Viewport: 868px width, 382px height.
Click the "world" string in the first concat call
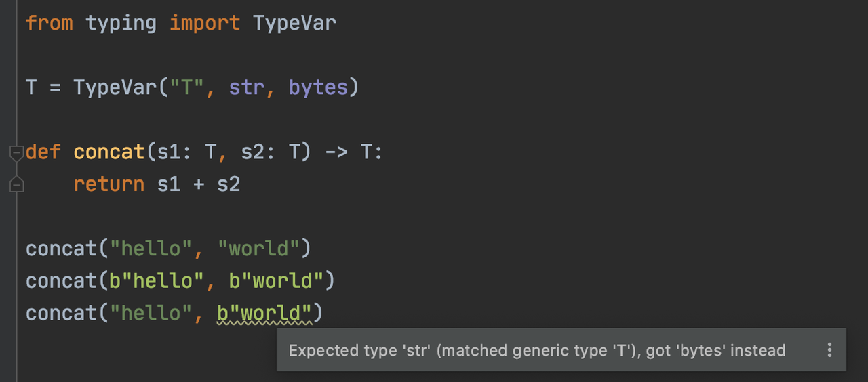(x=258, y=249)
